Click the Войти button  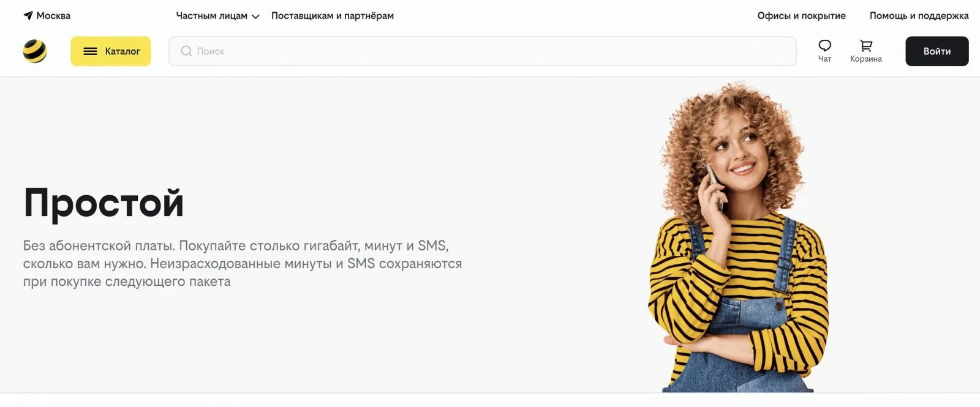[x=937, y=51]
